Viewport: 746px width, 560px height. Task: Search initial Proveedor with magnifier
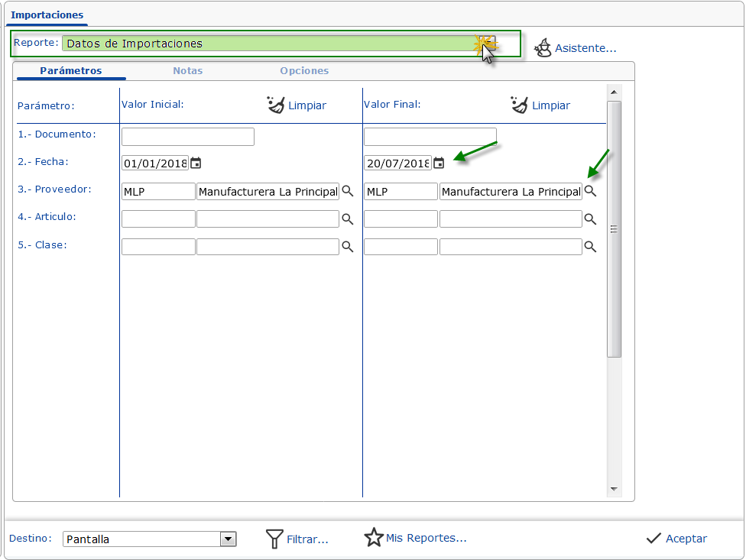[347, 191]
